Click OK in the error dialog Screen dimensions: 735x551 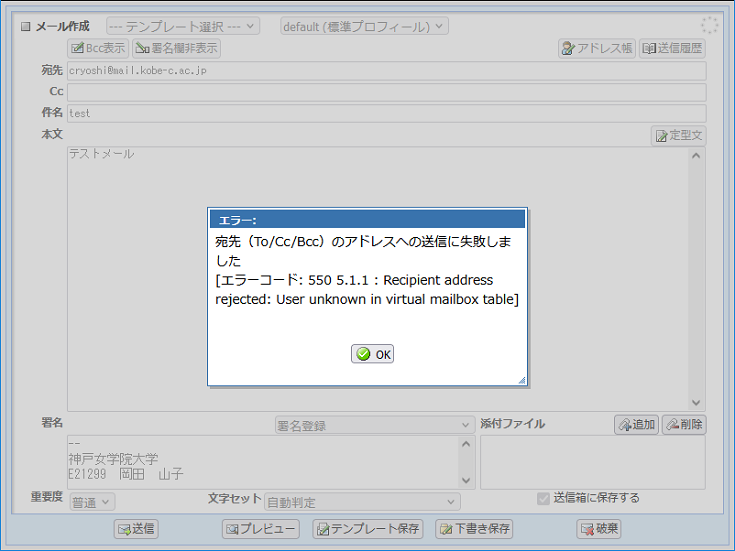click(372, 354)
